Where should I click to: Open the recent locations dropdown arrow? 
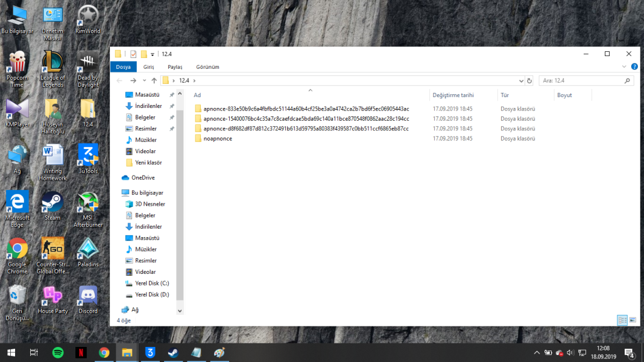(x=144, y=81)
